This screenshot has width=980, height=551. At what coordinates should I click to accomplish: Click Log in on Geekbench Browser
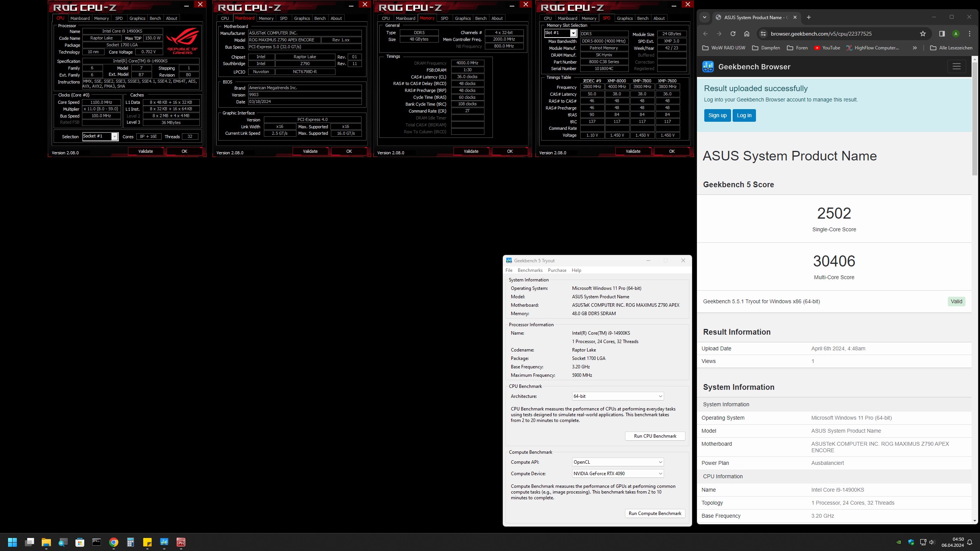744,115
